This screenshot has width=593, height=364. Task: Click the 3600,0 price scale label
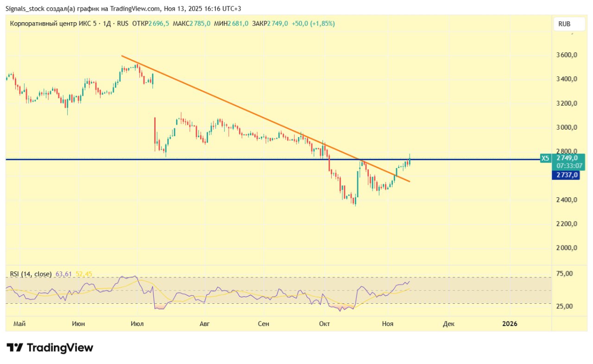(x=567, y=55)
